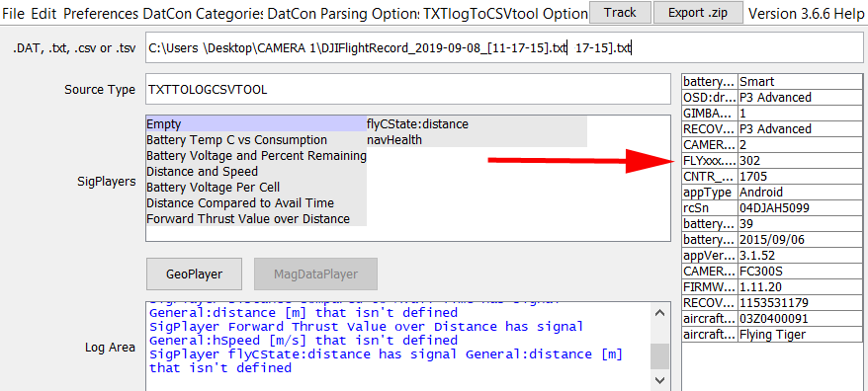Click the appVer 3.1.52 cell
The width and height of the screenshot is (868, 391).
[801, 256]
